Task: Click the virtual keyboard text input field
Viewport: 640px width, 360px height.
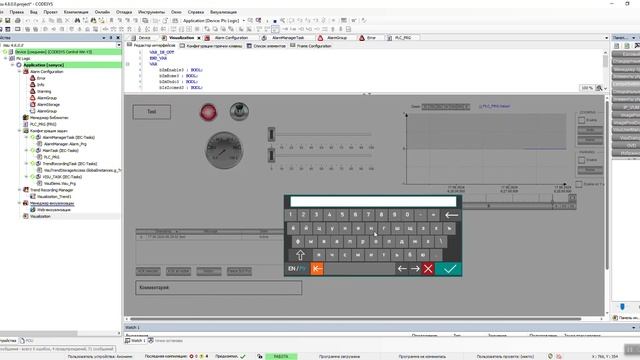Action: click(373, 201)
